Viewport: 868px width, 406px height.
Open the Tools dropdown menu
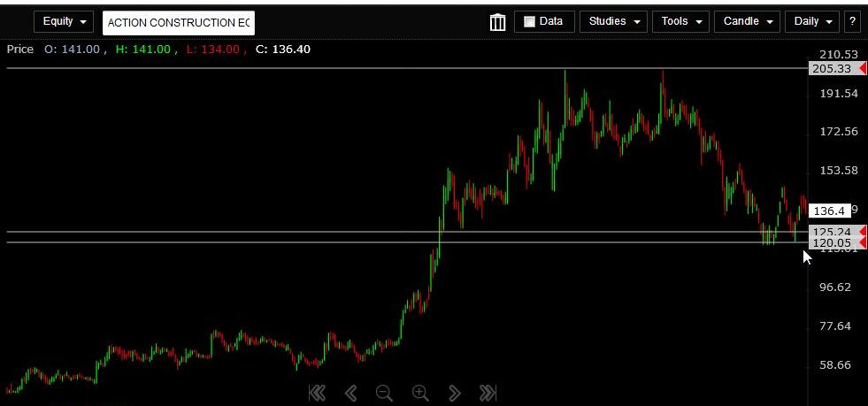(680, 21)
